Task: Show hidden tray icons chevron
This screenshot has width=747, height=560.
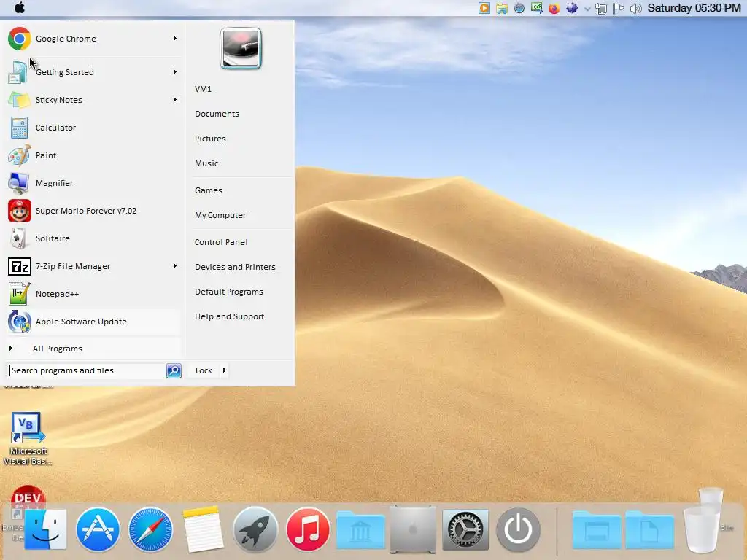Action: tap(587, 9)
